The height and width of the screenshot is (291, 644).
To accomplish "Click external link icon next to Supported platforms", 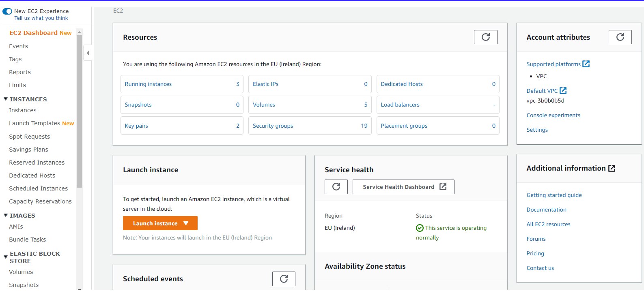I will [586, 64].
